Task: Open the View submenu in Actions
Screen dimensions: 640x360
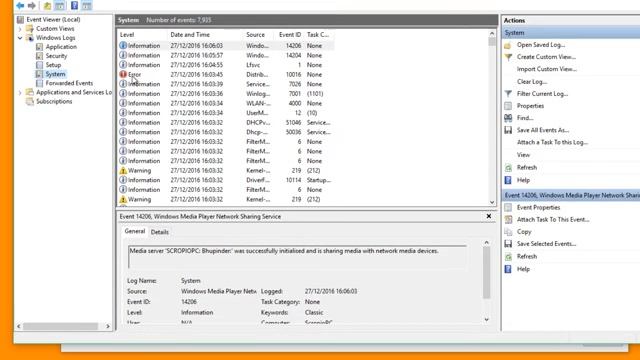Action: 523,155
